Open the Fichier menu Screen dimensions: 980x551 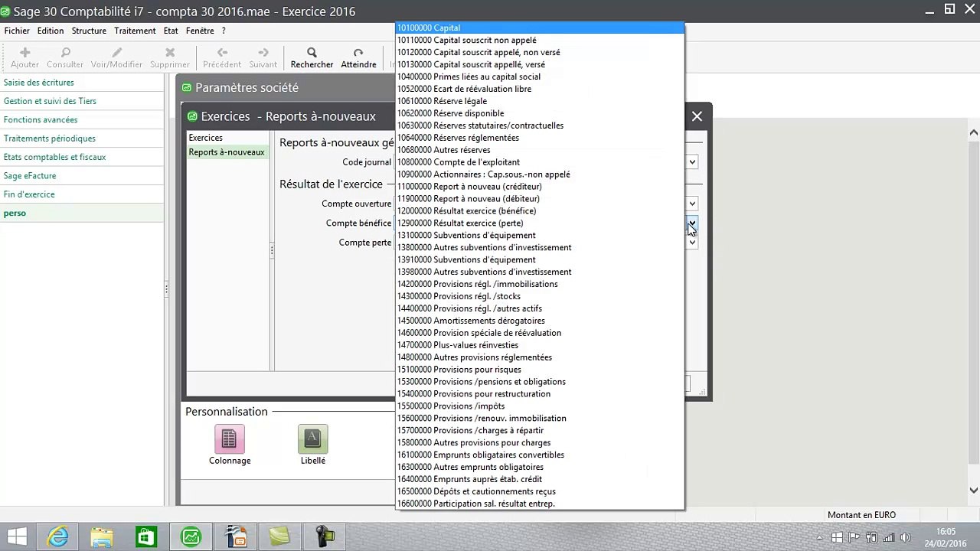[x=17, y=31]
